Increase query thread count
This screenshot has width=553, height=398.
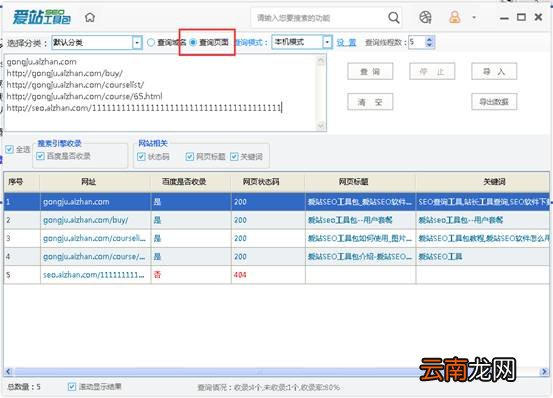pyautogui.click(x=429, y=39)
